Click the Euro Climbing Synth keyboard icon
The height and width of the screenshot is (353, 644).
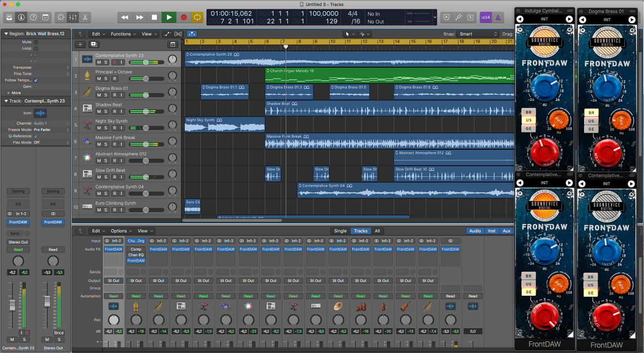[87, 207]
